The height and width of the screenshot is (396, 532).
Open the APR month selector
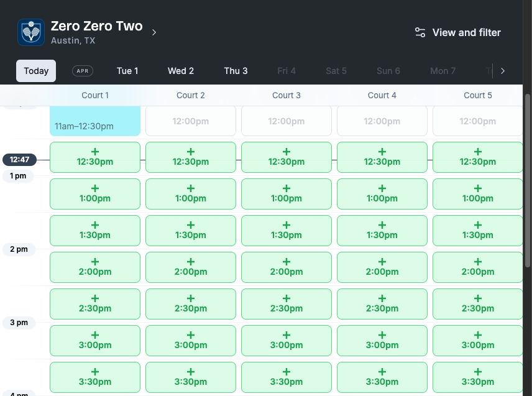83,71
